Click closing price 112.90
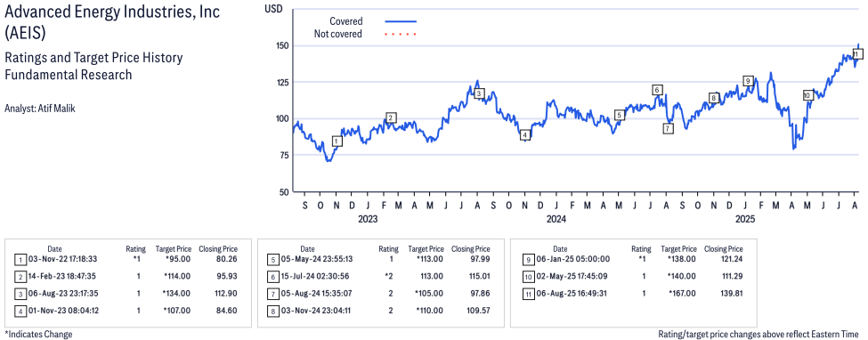Viewport: 868px width, 340px height. (226, 294)
